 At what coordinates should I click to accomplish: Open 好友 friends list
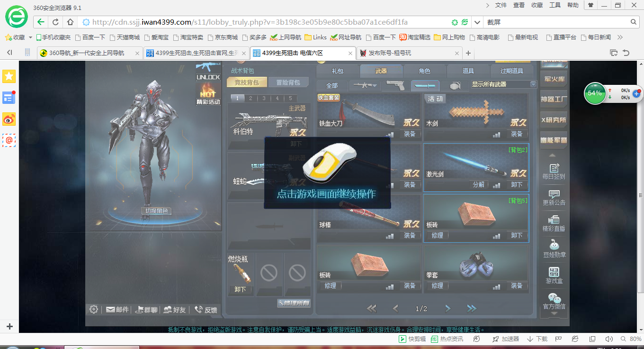[x=174, y=310]
